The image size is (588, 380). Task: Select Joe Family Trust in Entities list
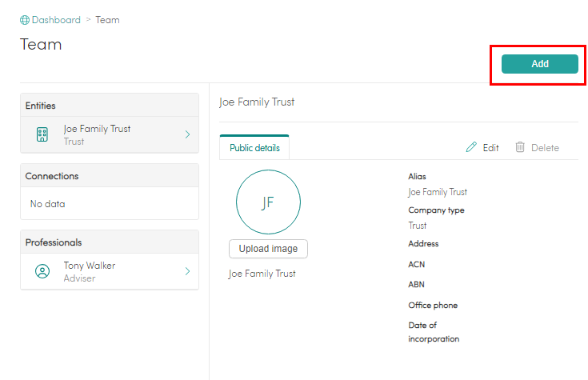coord(97,129)
